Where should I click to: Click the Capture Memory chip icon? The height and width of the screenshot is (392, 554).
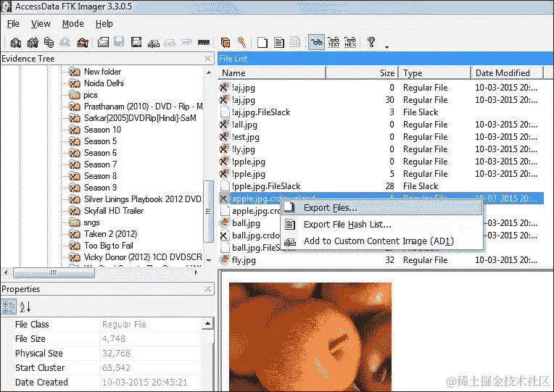coord(204,42)
